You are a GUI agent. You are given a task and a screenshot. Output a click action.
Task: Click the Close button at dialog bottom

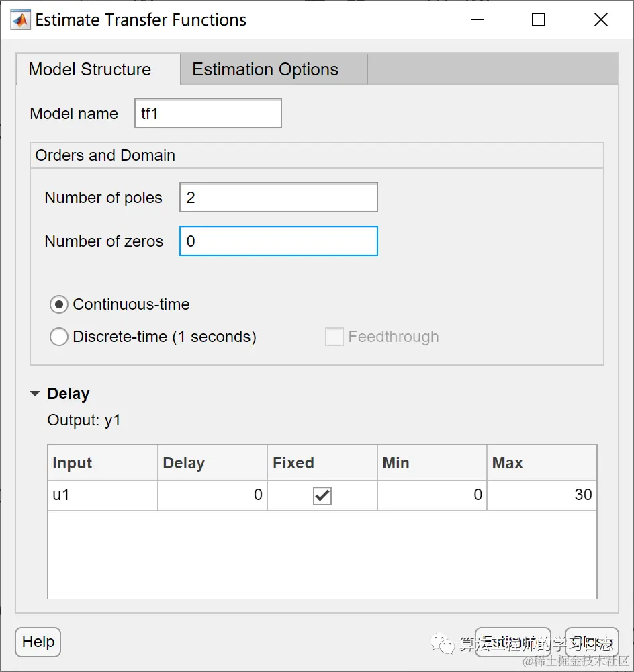[x=592, y=642]
